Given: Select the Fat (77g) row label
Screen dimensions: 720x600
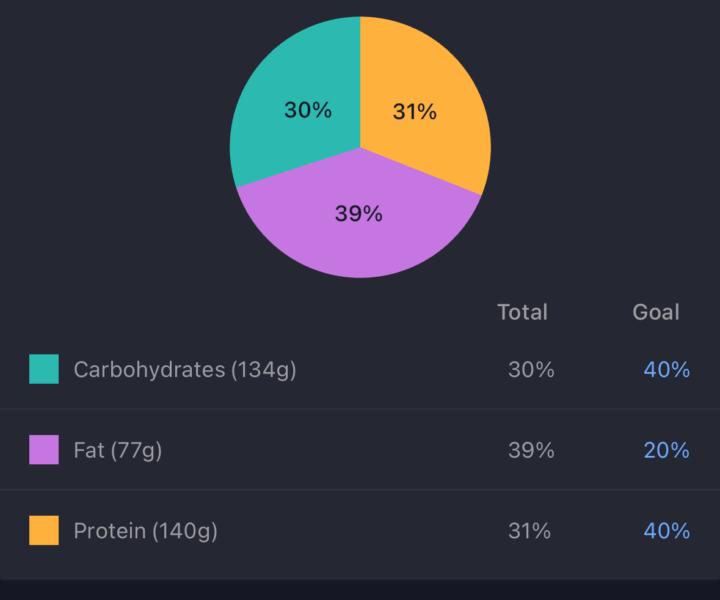Looking at the screenshot, I should pyautogui.click(x=118, y=450).
